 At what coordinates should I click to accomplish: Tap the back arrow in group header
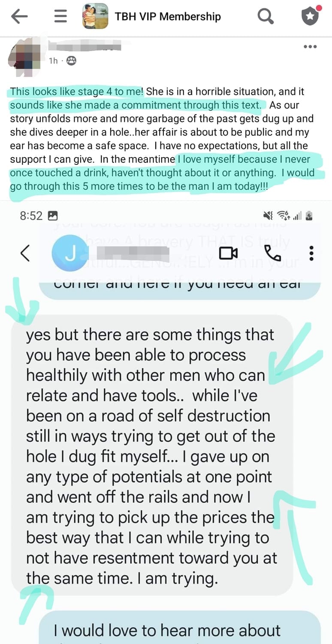point(19,16)
